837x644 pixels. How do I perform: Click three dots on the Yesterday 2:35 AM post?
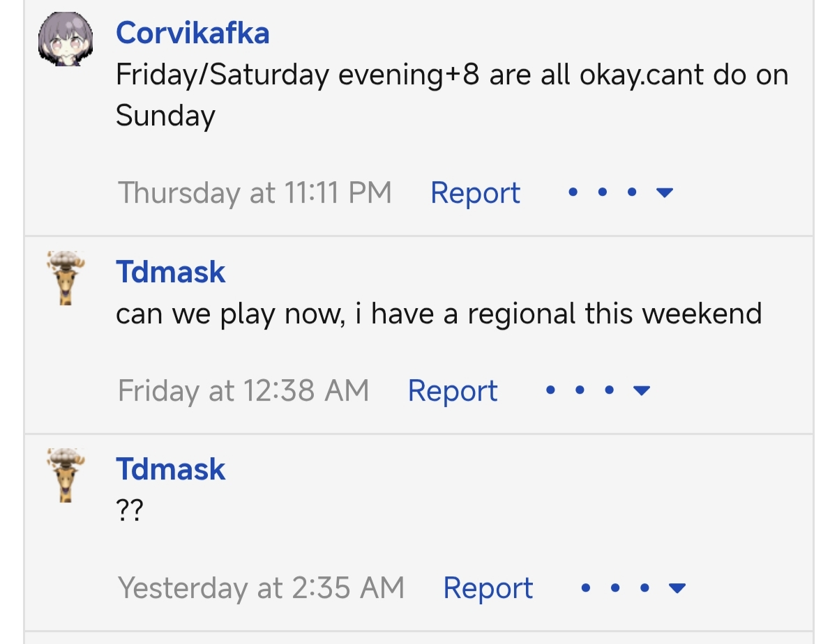point(614,588)
